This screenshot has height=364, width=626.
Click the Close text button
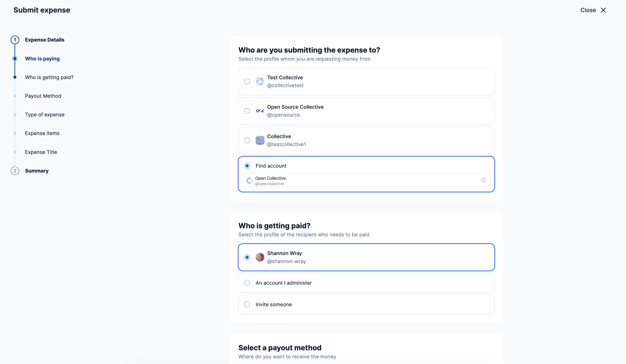(x=588, y=10)
